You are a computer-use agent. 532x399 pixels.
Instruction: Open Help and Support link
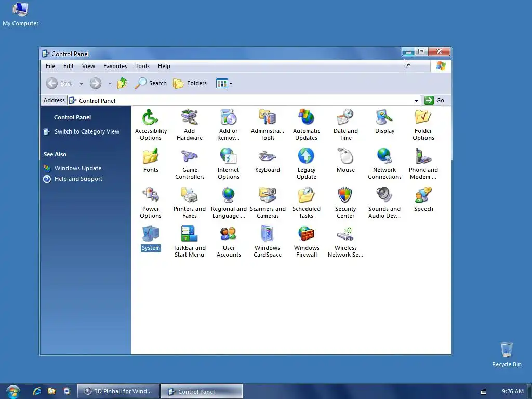pos(78,179)
